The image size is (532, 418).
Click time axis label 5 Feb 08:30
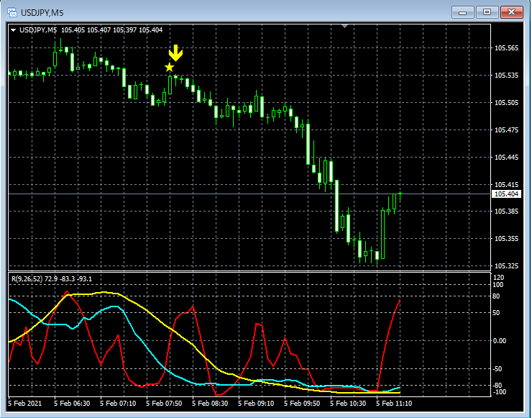coord(210,404)
